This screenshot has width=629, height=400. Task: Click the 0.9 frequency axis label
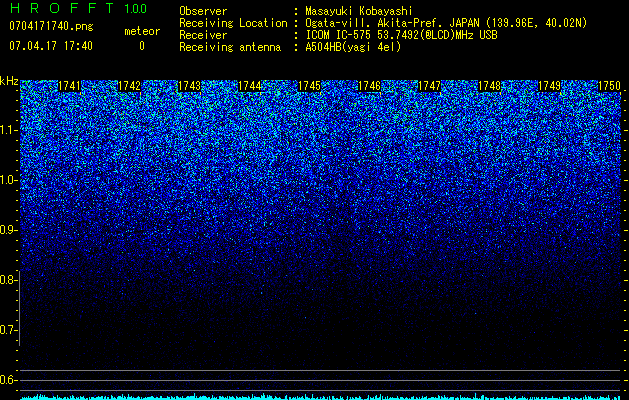point(7,230)
